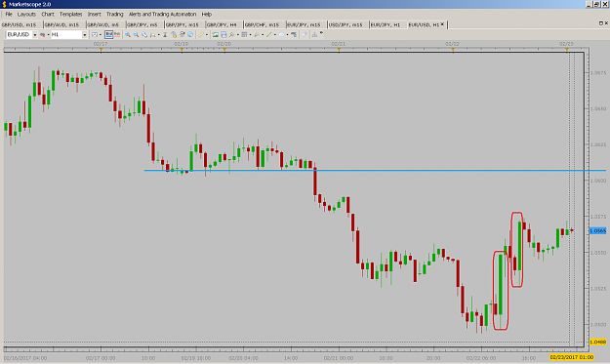Expand the grid icon dropdown arrow
Image resolution: width=610 pixels, height=364 pixels.
point(250,34)
